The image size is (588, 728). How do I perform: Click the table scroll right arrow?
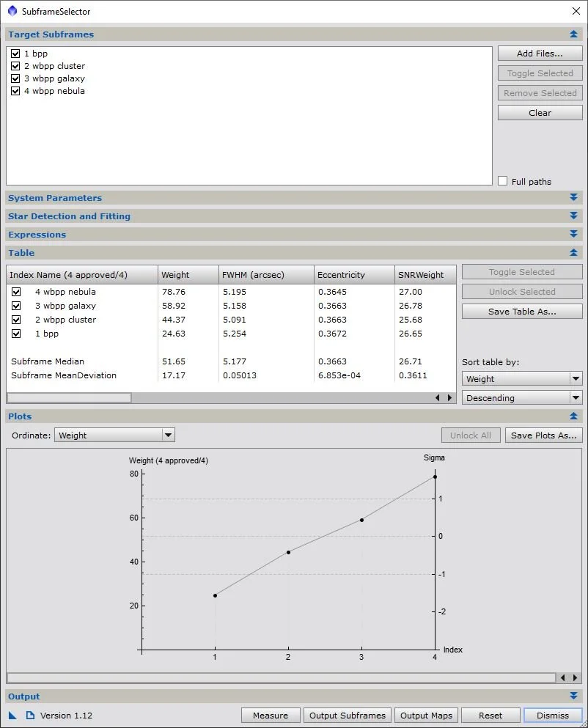pyautogui.click(x=449, y=398)
